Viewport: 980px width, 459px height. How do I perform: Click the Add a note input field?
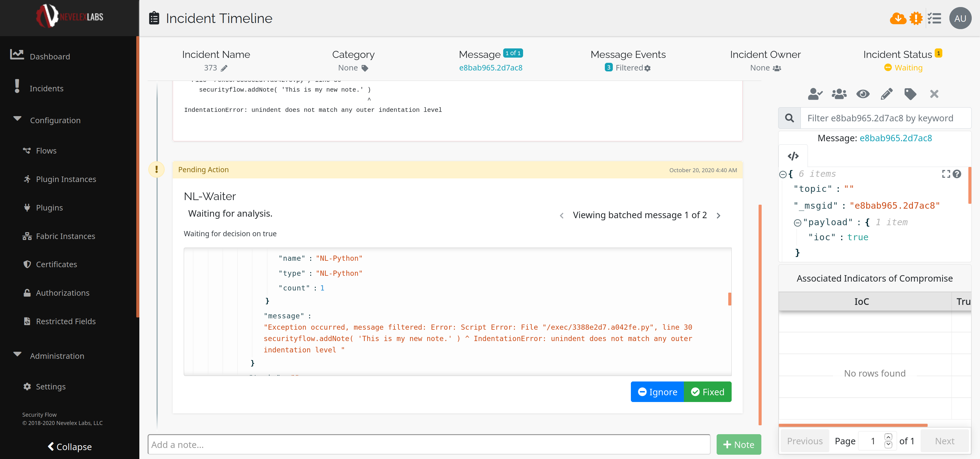coord(428,444)
